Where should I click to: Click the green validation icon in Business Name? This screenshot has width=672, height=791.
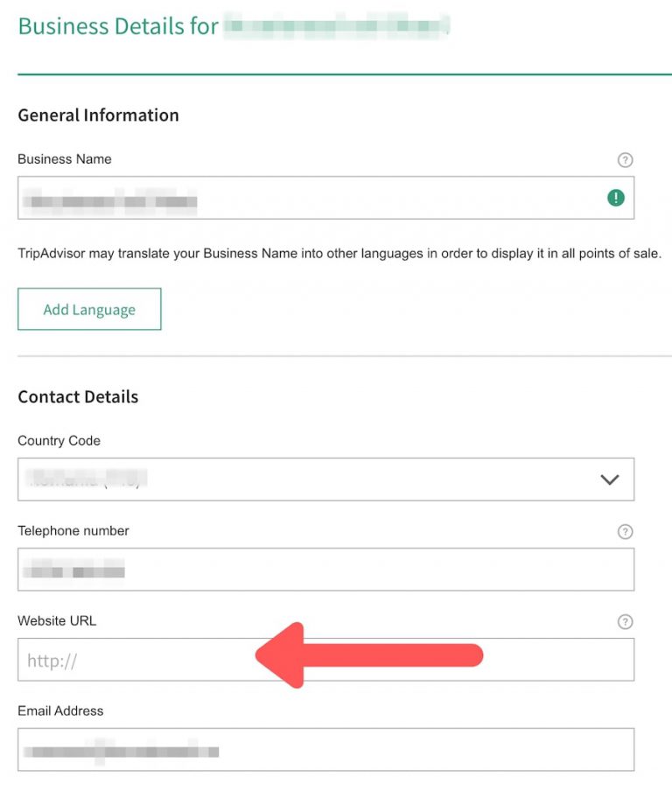click(615, 198)
